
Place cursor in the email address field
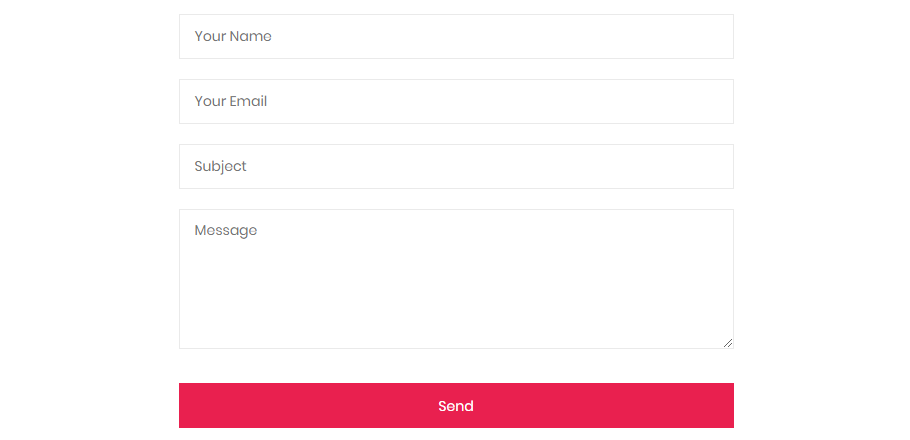[x=456, y=101]
